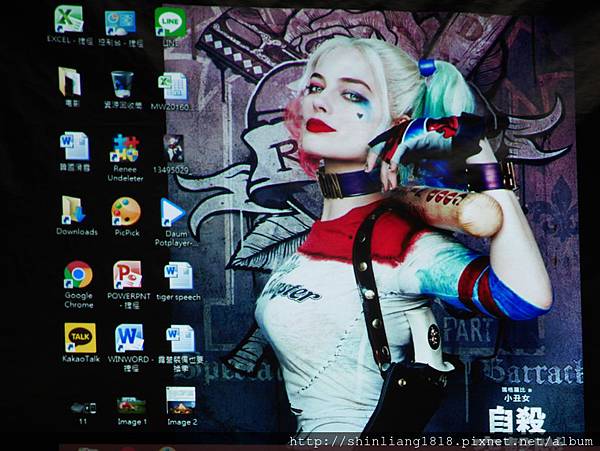Launch KakaoTalk
This screenshot has height=451, width=600.
[x=80, y=338]
